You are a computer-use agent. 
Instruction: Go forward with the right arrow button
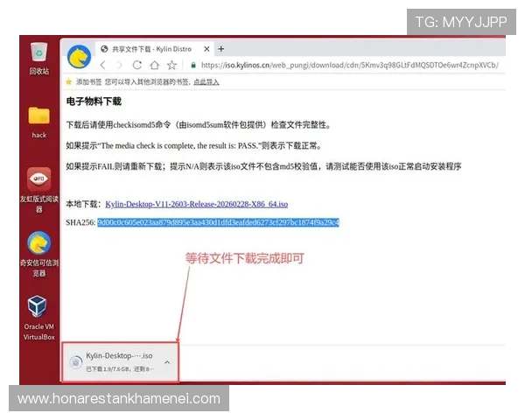click(x=120, y=65)
